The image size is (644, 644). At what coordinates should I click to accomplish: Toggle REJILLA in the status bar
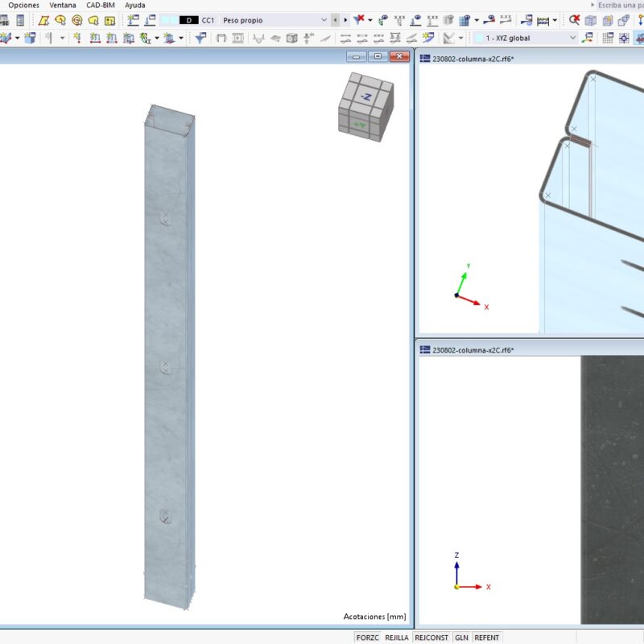pos(397,638)
